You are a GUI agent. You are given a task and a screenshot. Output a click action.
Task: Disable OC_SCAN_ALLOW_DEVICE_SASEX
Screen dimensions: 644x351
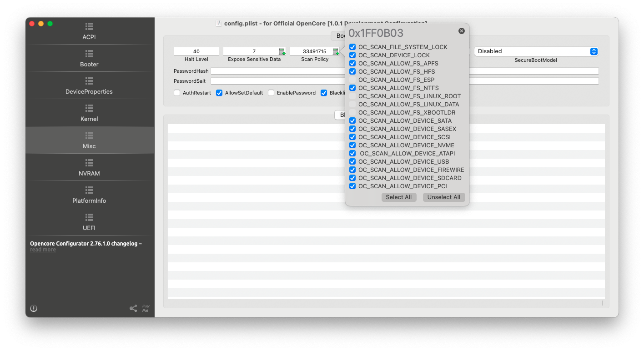coord(352,129)
